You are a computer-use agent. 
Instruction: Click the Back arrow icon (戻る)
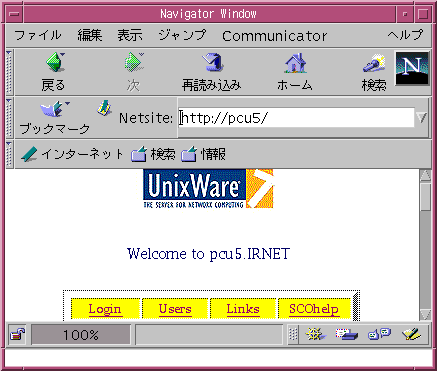coord(55,62)
